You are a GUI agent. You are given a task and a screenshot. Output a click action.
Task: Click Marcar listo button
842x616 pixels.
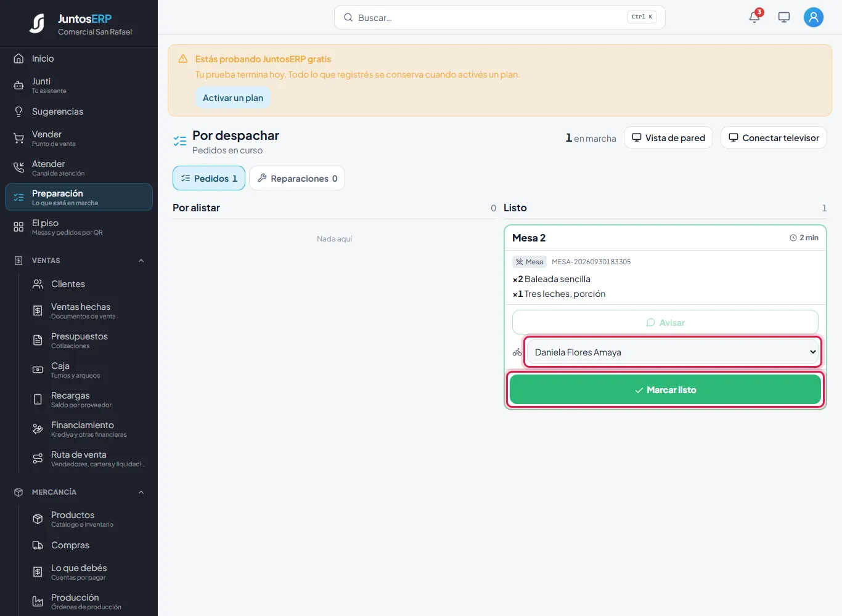tap(665, 389)
